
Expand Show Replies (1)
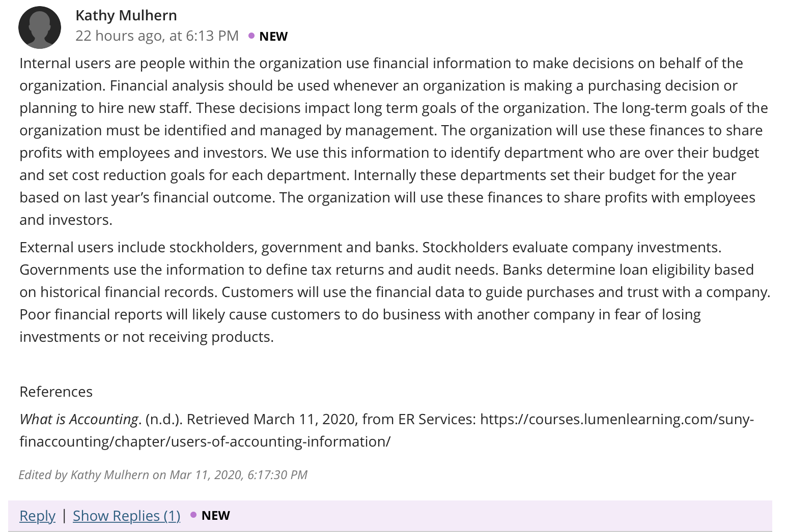point(127,515)
